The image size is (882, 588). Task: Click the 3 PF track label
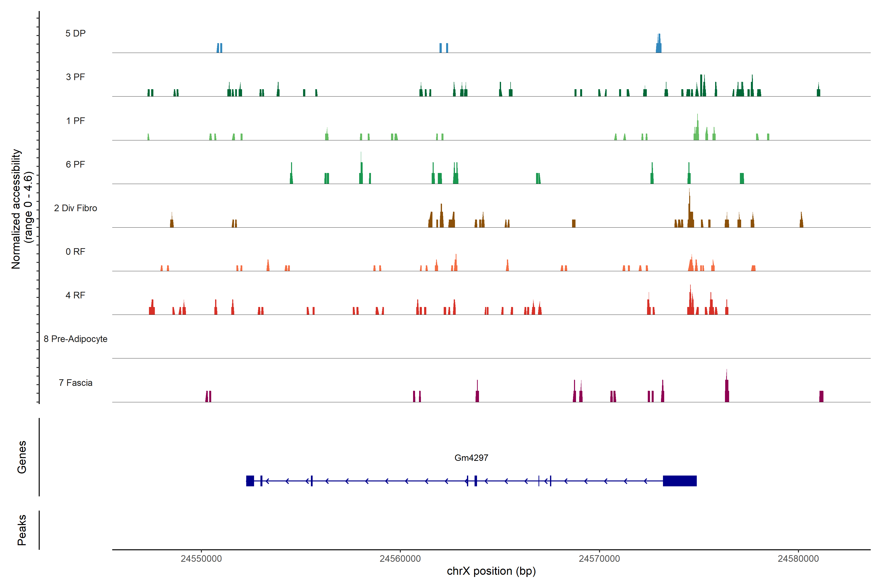[75, 77]
